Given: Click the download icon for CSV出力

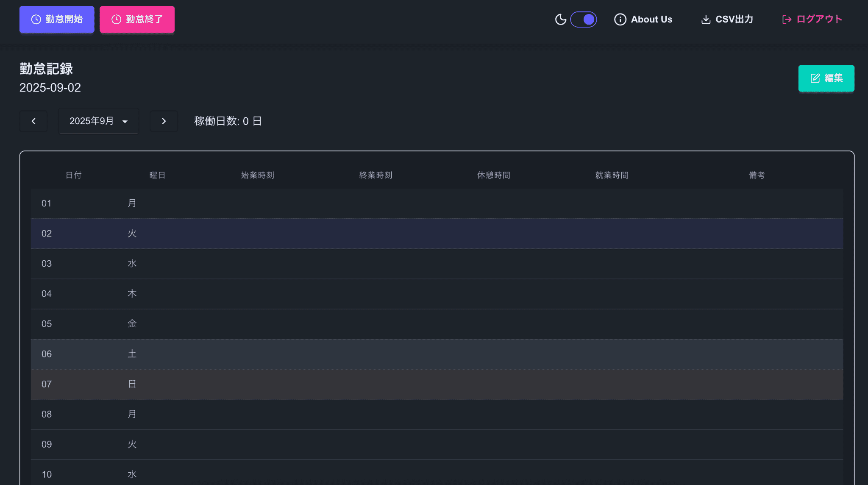Looking at the screenshot, I should click(706, 19).
